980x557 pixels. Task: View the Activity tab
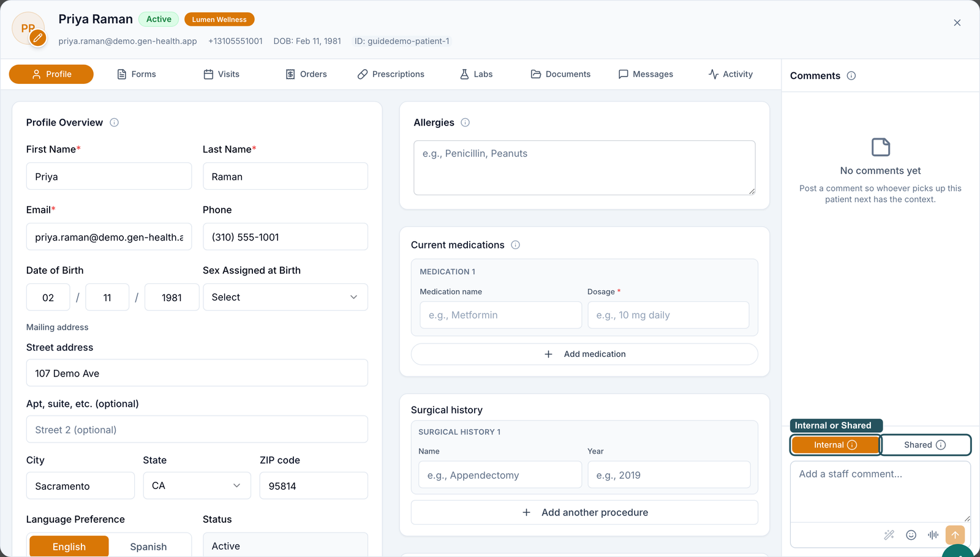click(731, 74)
